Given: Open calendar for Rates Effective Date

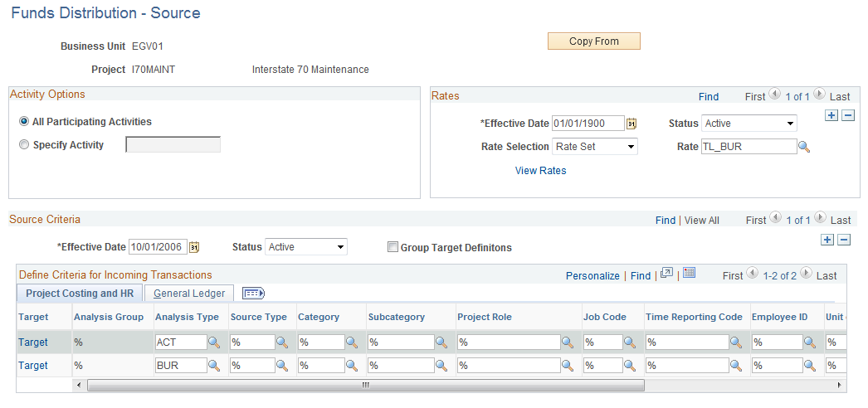Looking at the screenshot, I should pos(631,124).
